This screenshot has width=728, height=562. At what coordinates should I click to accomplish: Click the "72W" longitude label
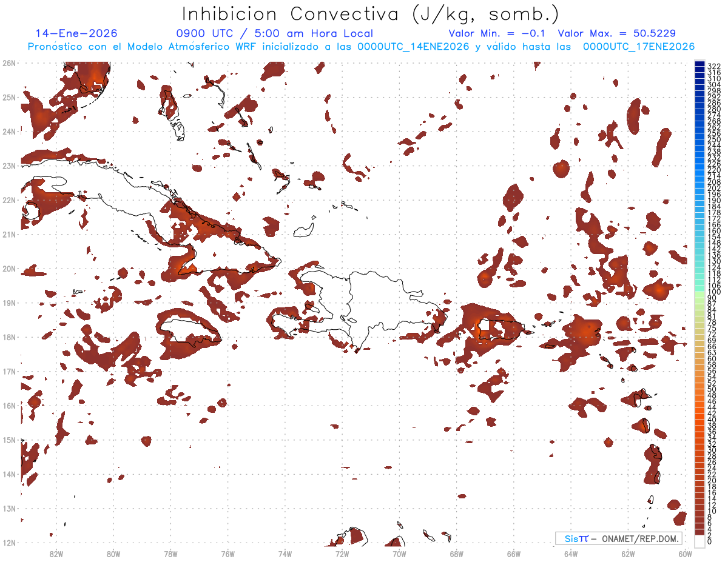(342, 554)
